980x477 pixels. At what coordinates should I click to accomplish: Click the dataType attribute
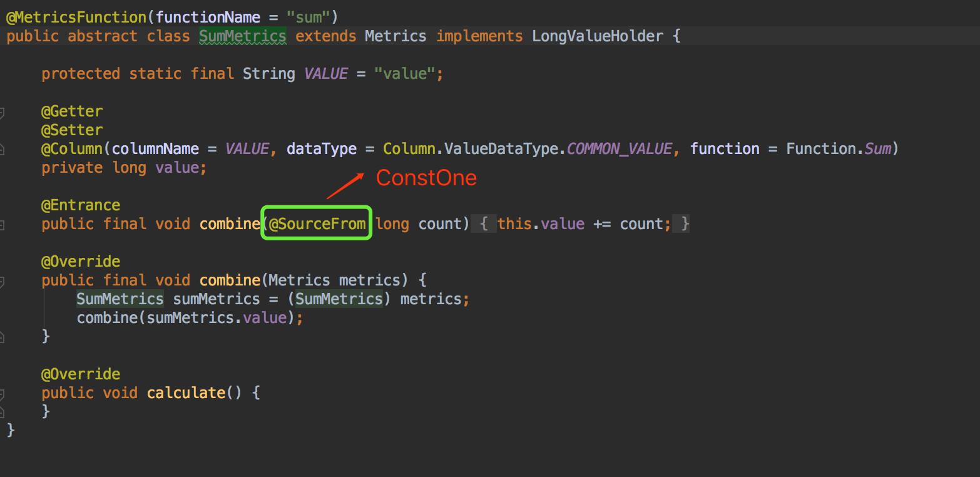pyautogui.click(x=322, y=148)
